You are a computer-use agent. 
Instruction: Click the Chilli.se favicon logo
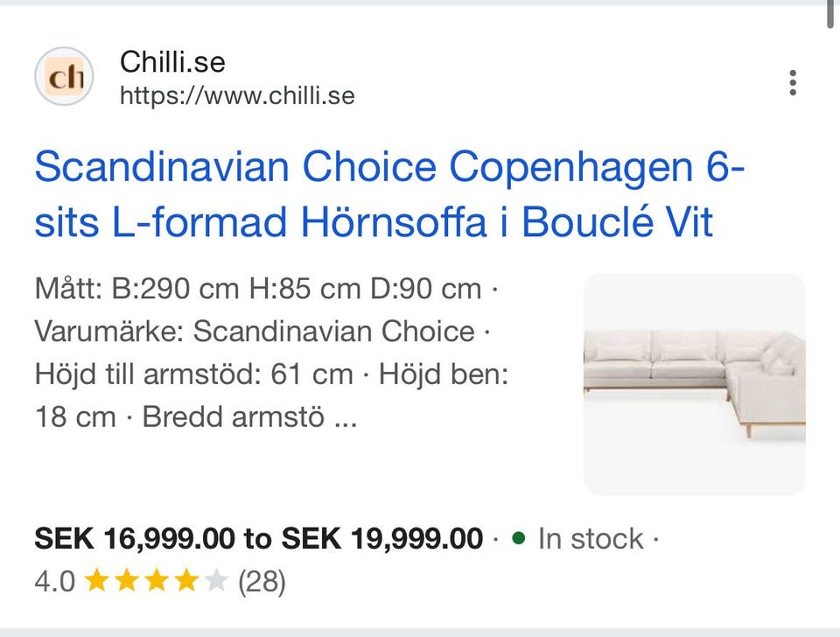coord(64,77)
